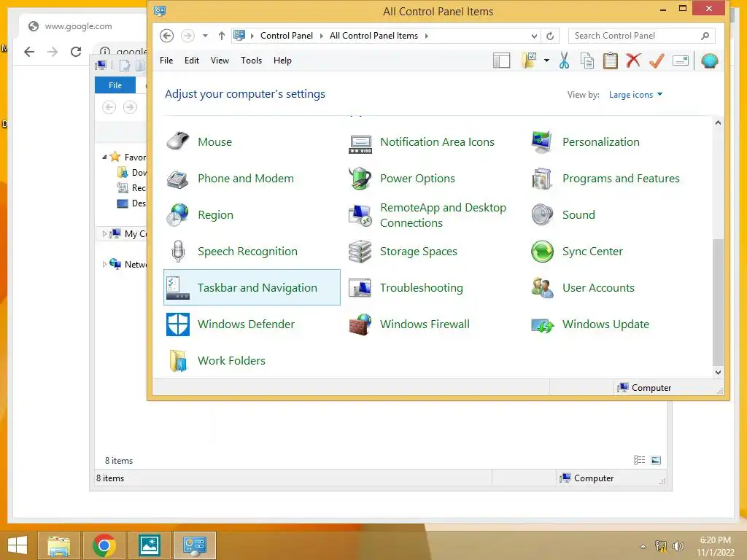The height and width of the screenshot is (560, 747).
Task: Open Phone and Modem icon
Action: 178,179
